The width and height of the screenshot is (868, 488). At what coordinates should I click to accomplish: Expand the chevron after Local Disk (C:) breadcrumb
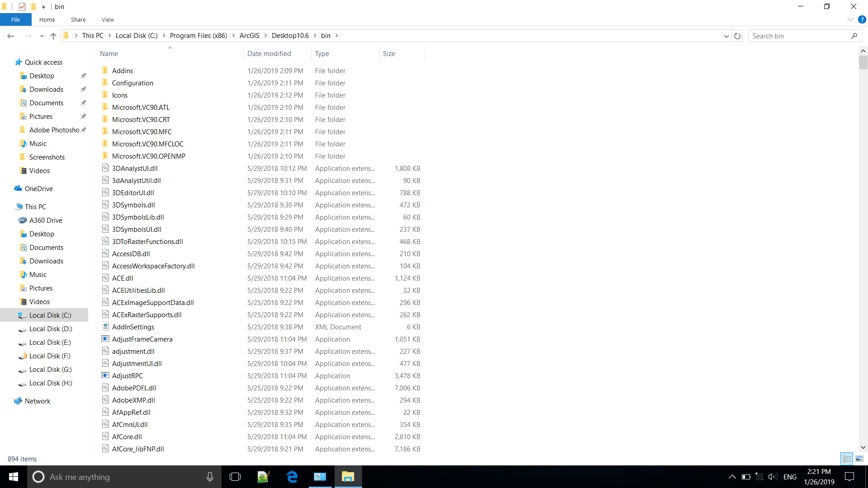tap(164, 36)
